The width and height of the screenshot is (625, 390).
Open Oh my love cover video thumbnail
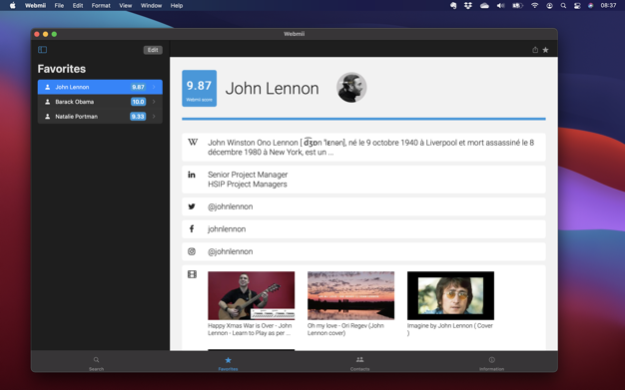point(351,295)
